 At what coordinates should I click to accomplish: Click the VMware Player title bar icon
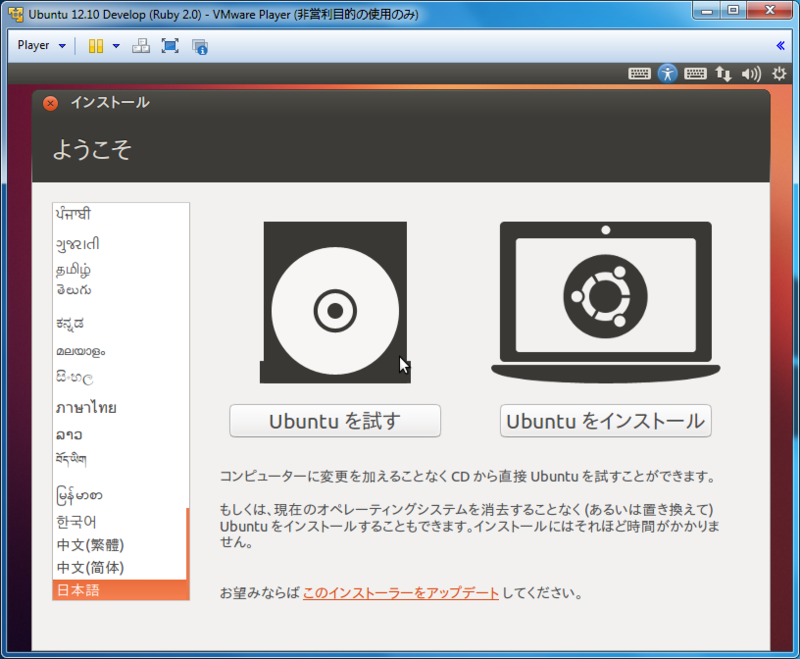click(16, 14)
